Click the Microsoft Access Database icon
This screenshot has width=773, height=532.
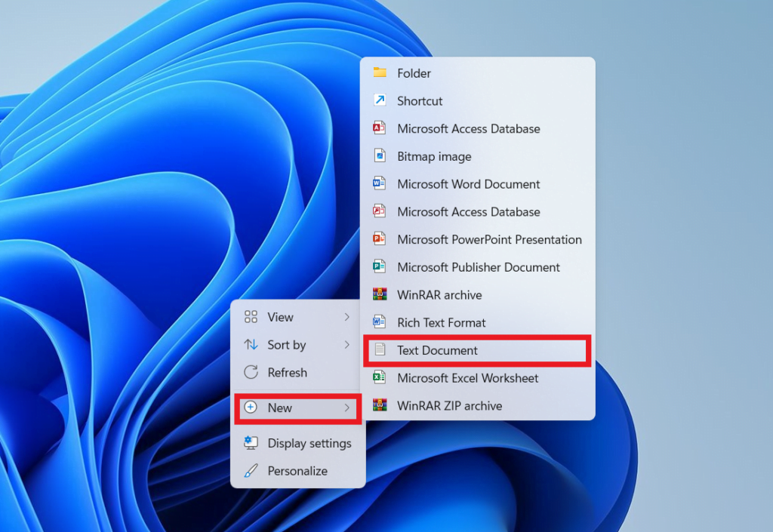coord(381,128)
